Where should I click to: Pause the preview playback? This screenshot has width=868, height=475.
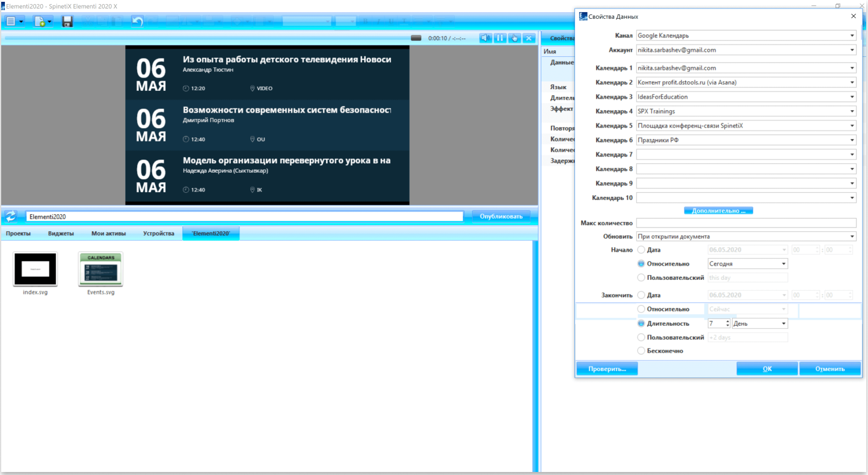(x=500, y=38)
